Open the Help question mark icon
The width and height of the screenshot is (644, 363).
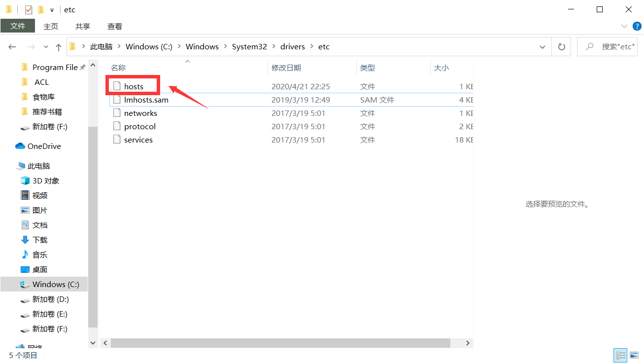[637, 26]
